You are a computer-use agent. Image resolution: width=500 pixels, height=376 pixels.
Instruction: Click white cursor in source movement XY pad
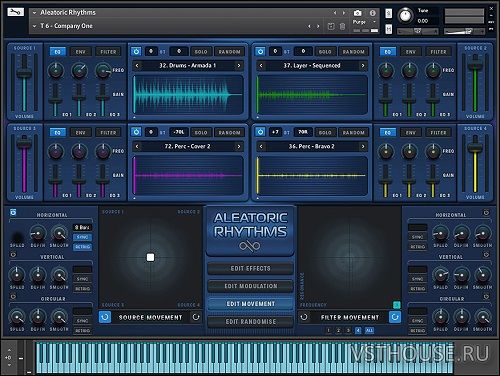click(x=150, y=257)
